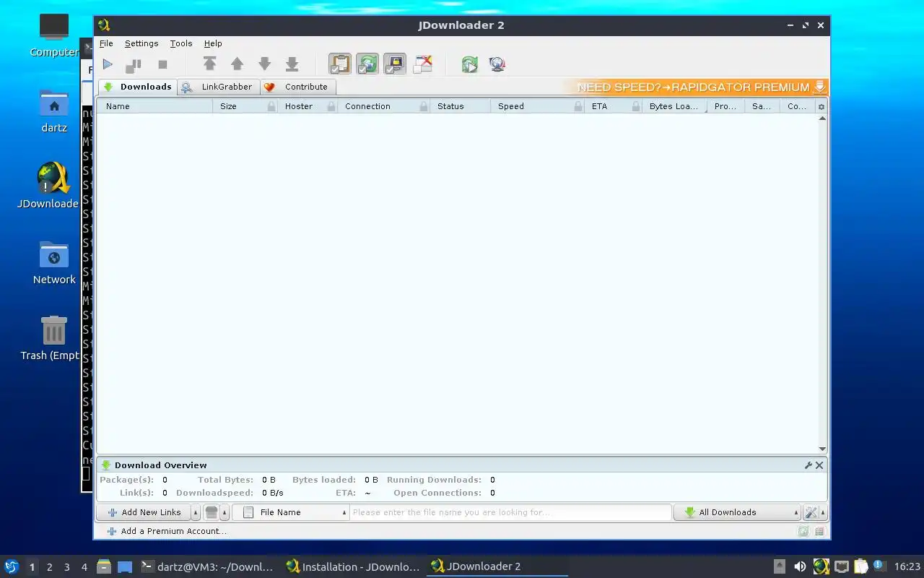Click the volume icon in system tray
The image size is (924, 578).
[x=800, y=566]
